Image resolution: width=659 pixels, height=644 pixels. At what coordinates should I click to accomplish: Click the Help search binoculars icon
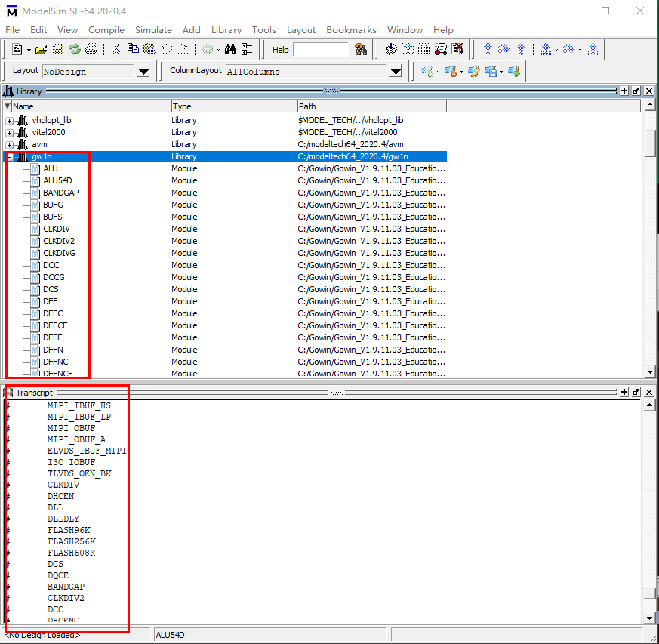tap(361, 50)
